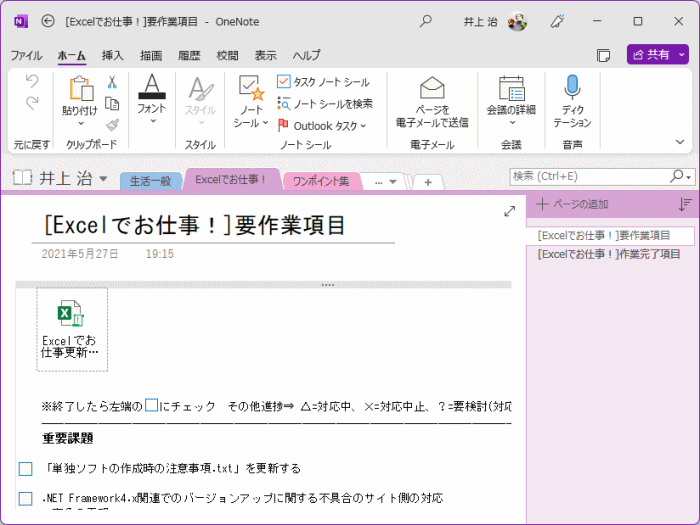Open the embedded Excel file attachment
Viewport: 700px width, 525px height.
[x=72, y=329]
